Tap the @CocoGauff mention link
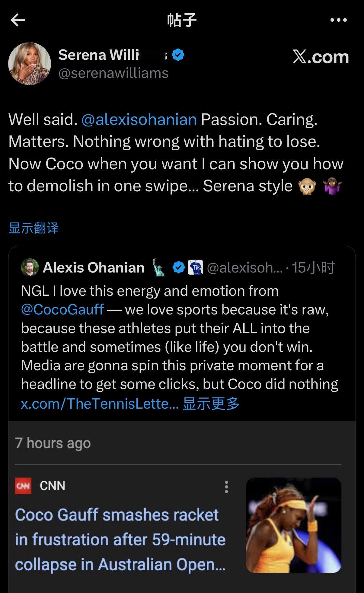364x593 pixels. click(x=62, y=310)
